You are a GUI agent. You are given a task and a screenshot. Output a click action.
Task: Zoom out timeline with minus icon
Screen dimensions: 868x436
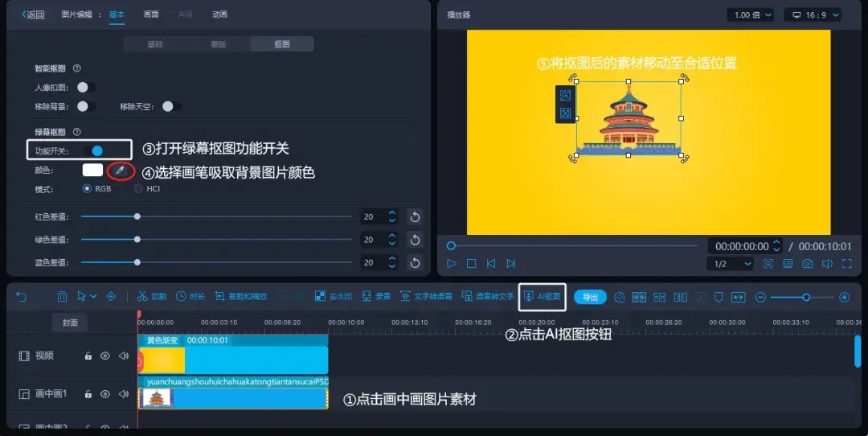pos(760,298)
